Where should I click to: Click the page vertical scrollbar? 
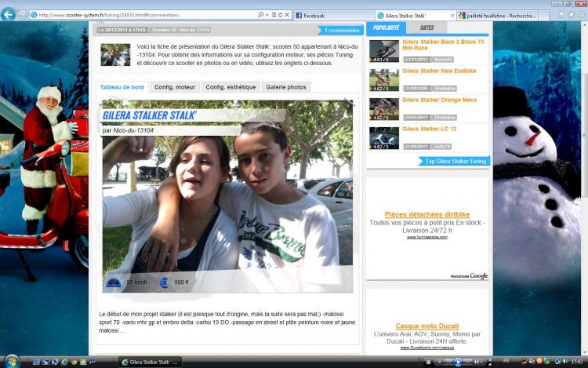585,188
